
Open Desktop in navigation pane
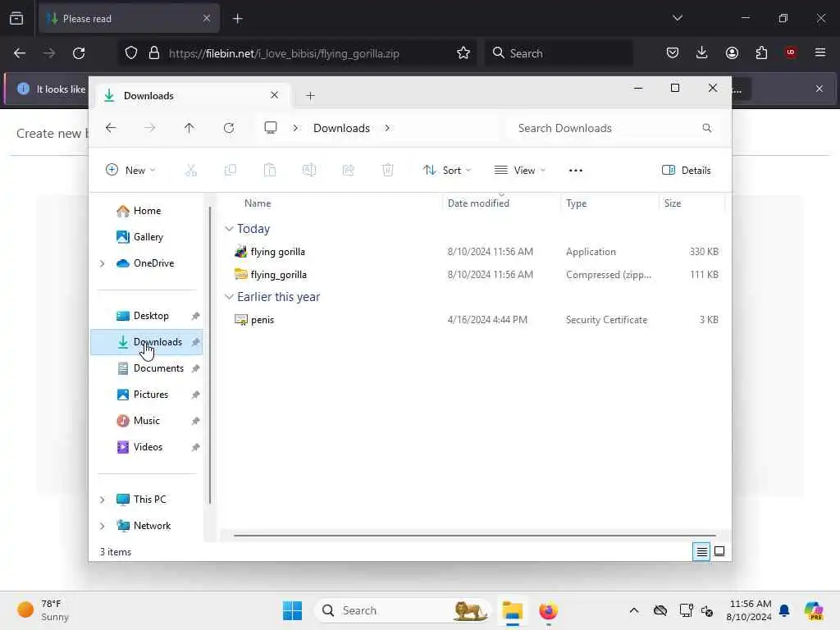click(146, 316)
